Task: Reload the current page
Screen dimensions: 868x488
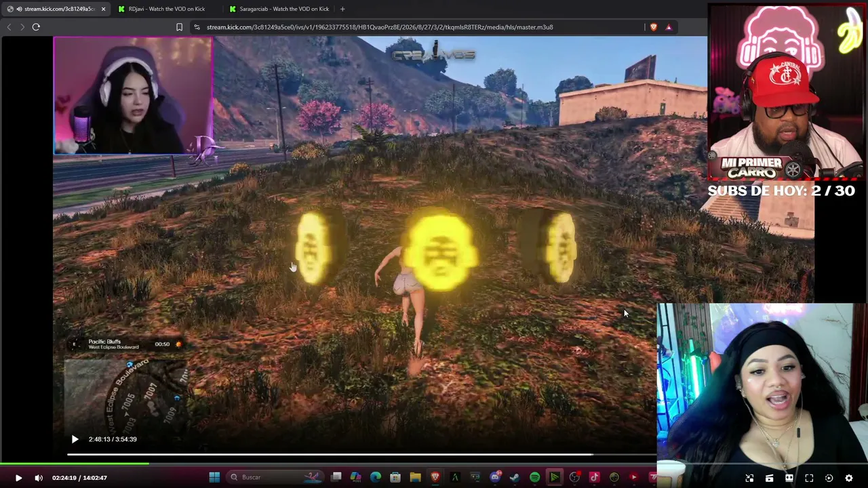Action: [36, 27]
